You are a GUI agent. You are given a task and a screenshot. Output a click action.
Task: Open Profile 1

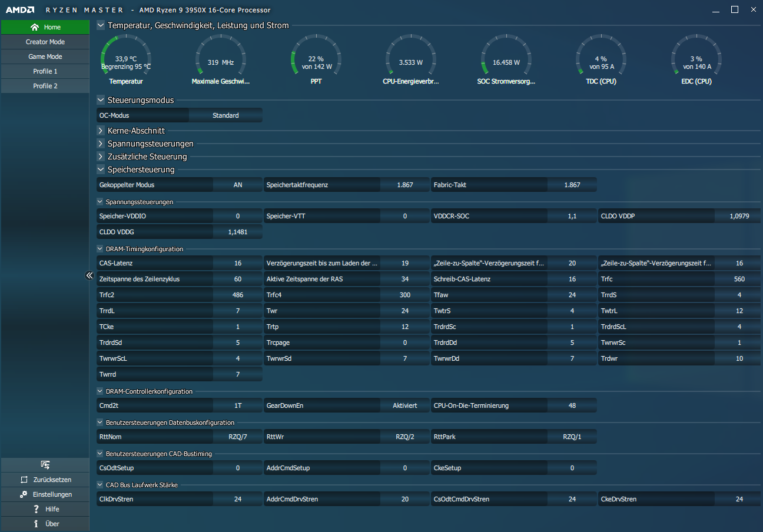click(x=45, y=71)
